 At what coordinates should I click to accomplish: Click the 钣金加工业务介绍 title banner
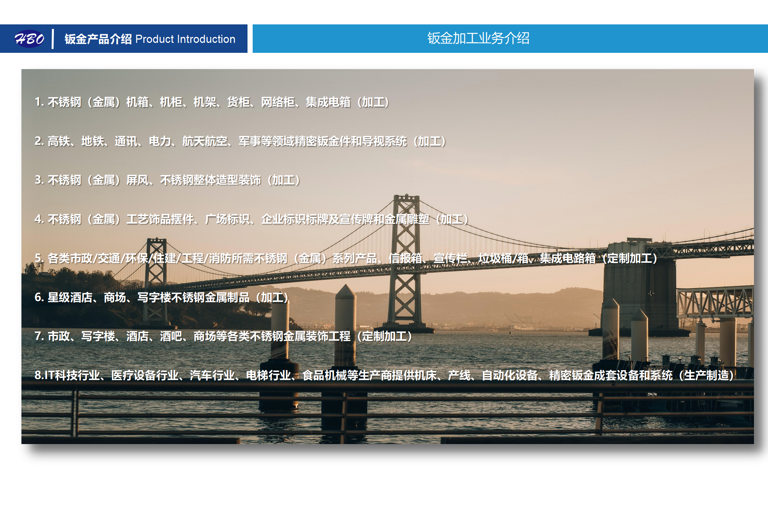[478, 38]
